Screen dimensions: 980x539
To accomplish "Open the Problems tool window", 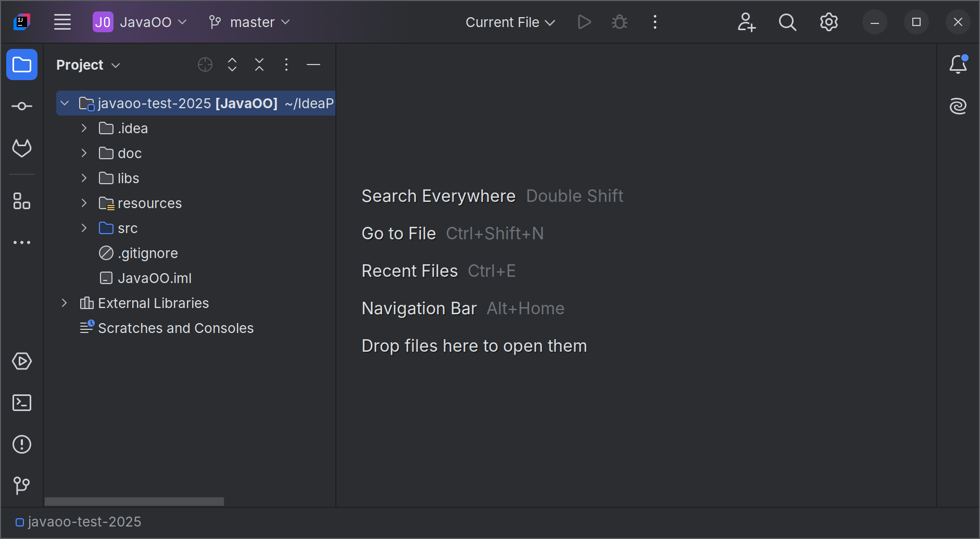I will pyautogui.click(x=22, y=444).
